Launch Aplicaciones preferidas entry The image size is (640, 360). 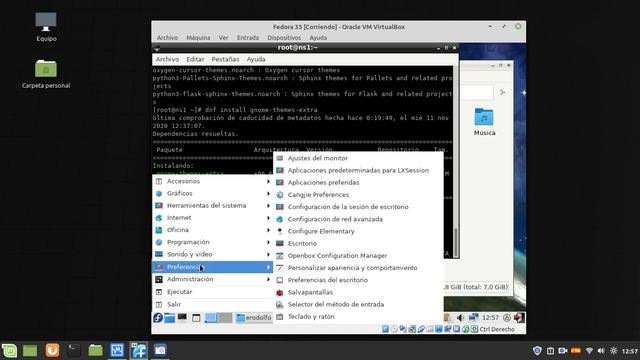(x=358, y=182)
